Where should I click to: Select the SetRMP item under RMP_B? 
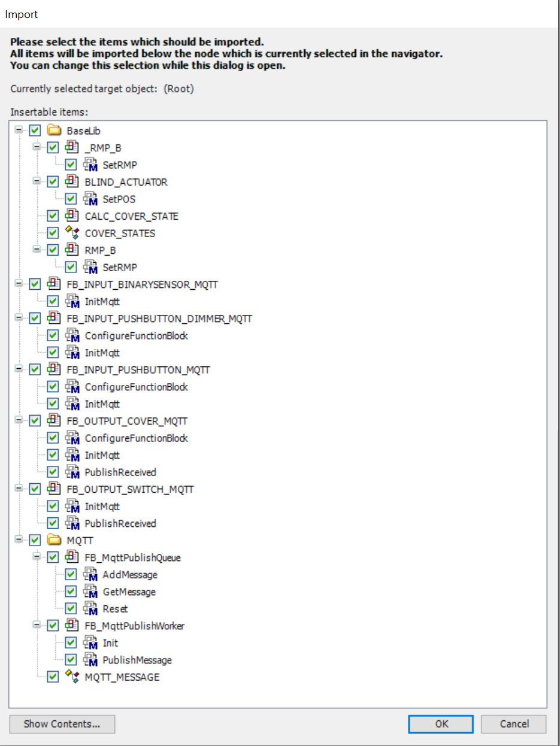click(120, 267)
